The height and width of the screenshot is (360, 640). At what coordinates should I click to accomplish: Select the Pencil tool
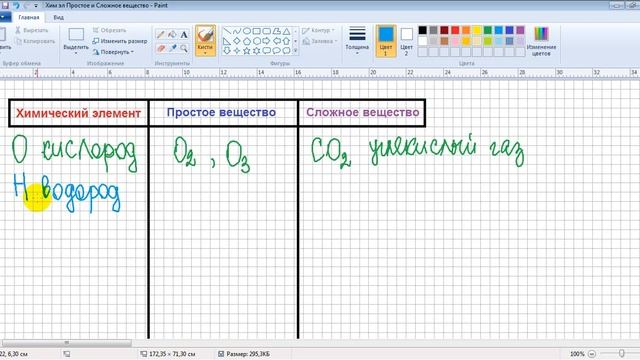point(160,35)
